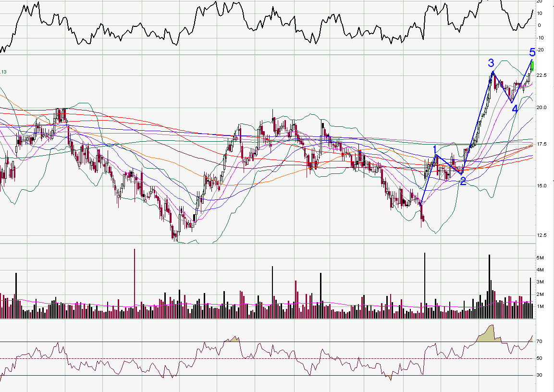The image size is (554, 392).
Task: Click the RSI 70 level label
Action: click(x=539, y=342)
